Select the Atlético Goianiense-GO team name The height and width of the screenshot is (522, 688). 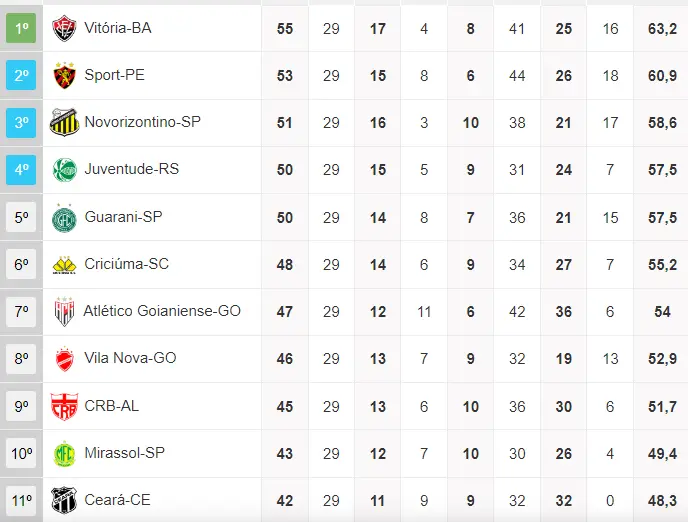(x=162, y=311)
